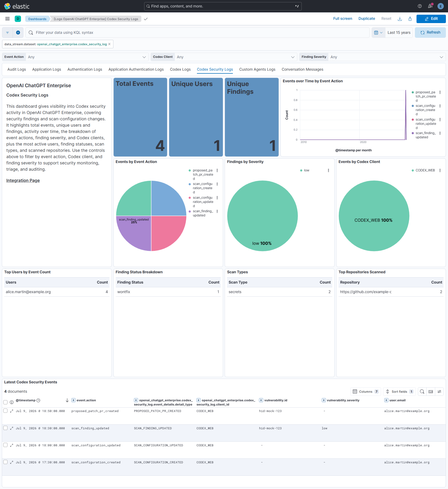This screenshot has width=448, height=489.
Task: Go to Dashboards breadcrumb
Action: click(x=37, y=19)
